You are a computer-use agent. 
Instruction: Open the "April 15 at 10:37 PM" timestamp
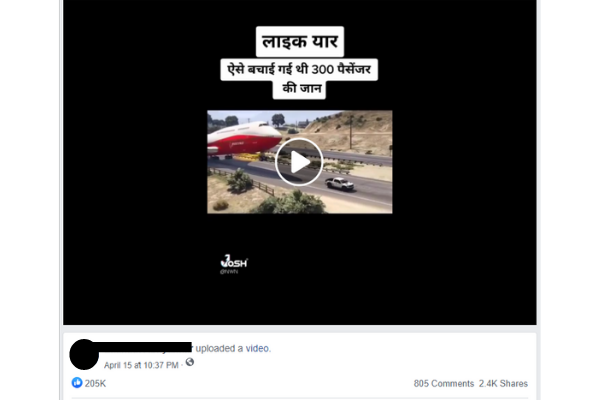pos(141,365)
